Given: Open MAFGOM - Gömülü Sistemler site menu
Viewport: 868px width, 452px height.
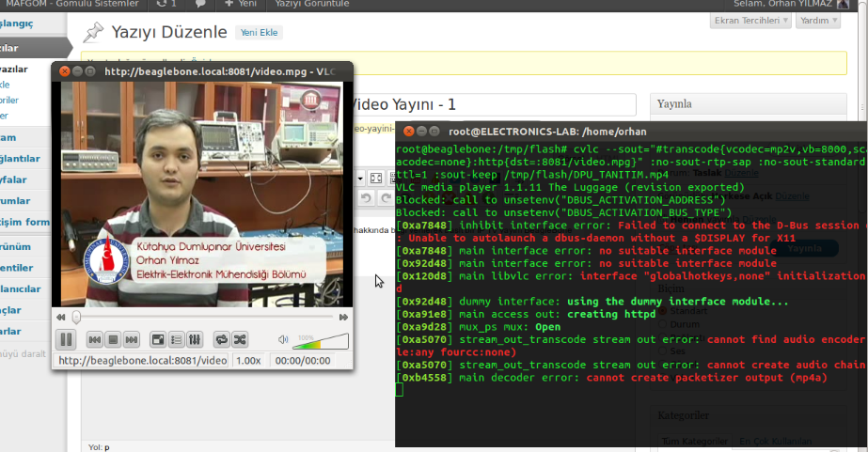Looking at the screenshot, I should [72, 4].
